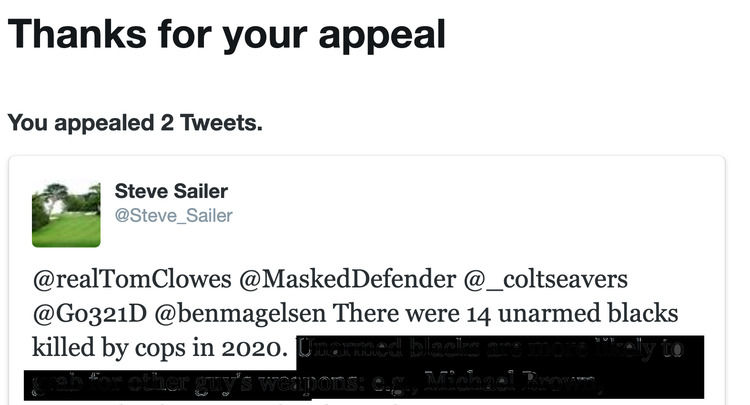Click the @benmagelsen mention
750x405 pixels.
coord(240,314)
